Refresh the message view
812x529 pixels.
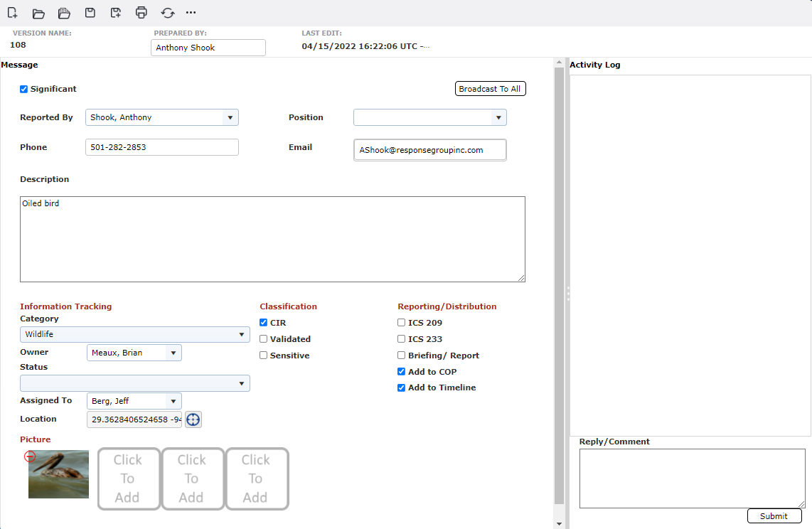pos(166,13)
